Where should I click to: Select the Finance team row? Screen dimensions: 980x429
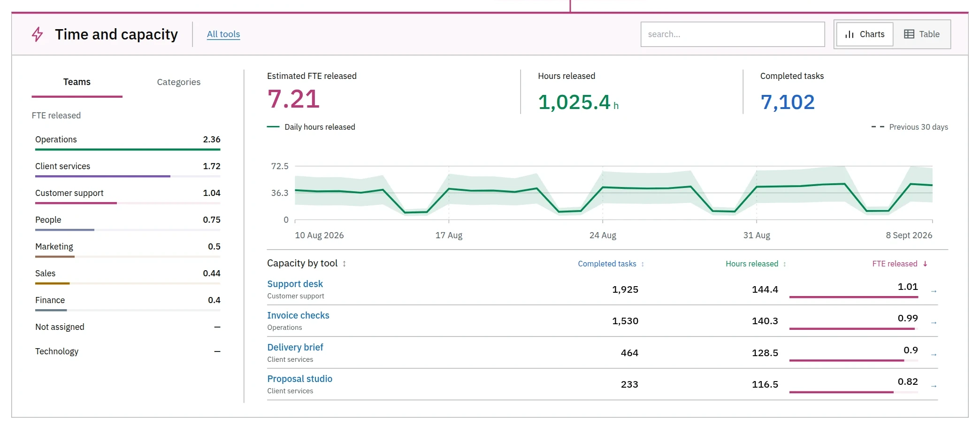[x=128, y=303]
